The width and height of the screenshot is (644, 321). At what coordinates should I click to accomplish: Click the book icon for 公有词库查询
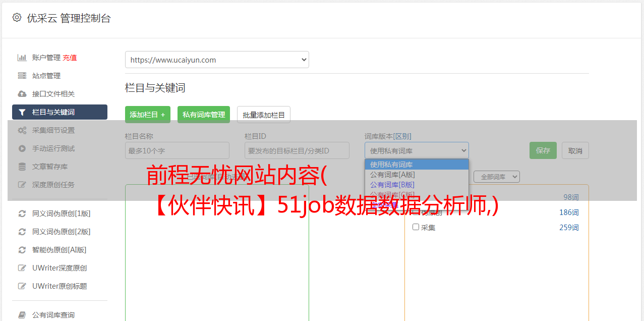22,315
